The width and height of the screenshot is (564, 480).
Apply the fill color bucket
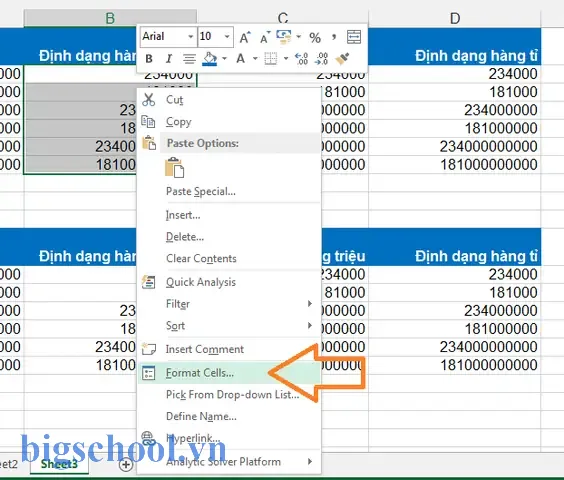[210, 58]
